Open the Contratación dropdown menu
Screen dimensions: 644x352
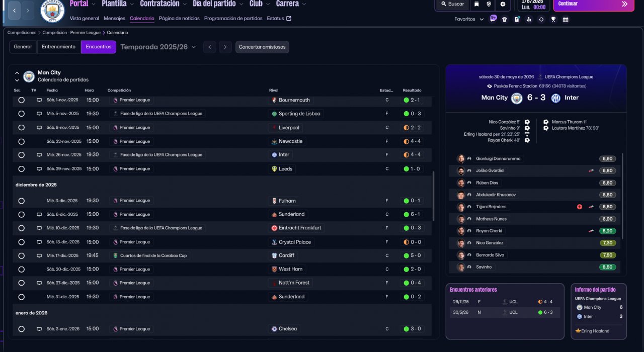(163, 4)
